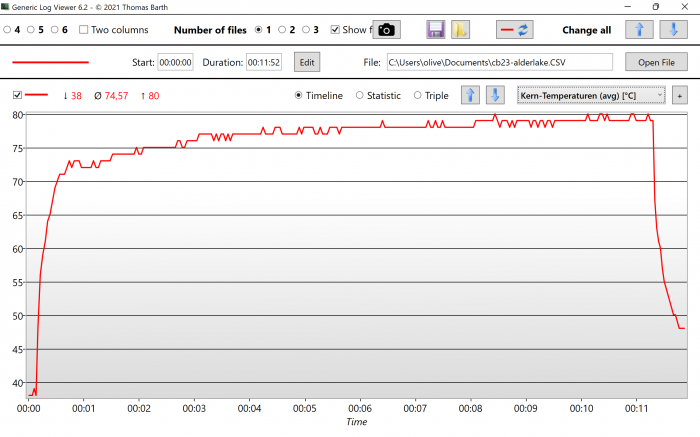Enable the Two columns checkbox
700x437 pixels.
(84, 30)
